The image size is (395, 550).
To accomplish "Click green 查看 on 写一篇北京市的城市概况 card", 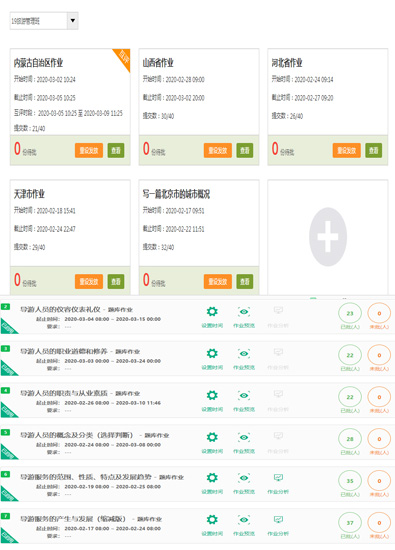I will click(x=245, y=281).
